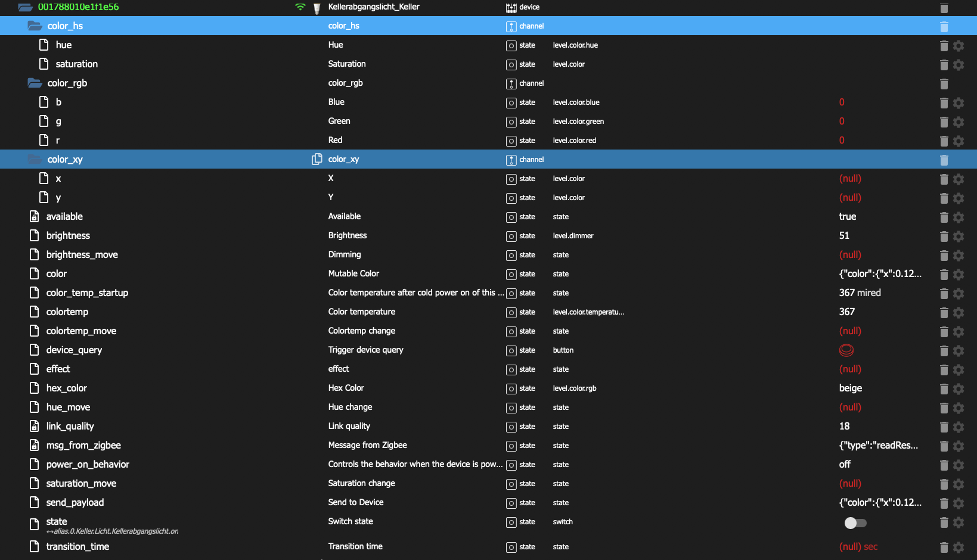Click the brightness value 51
The height and width of the screenshot is (560, 977).
click(844, 236)
